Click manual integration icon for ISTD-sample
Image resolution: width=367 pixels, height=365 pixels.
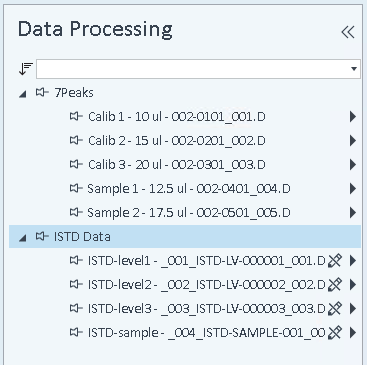tap(335, 333)
